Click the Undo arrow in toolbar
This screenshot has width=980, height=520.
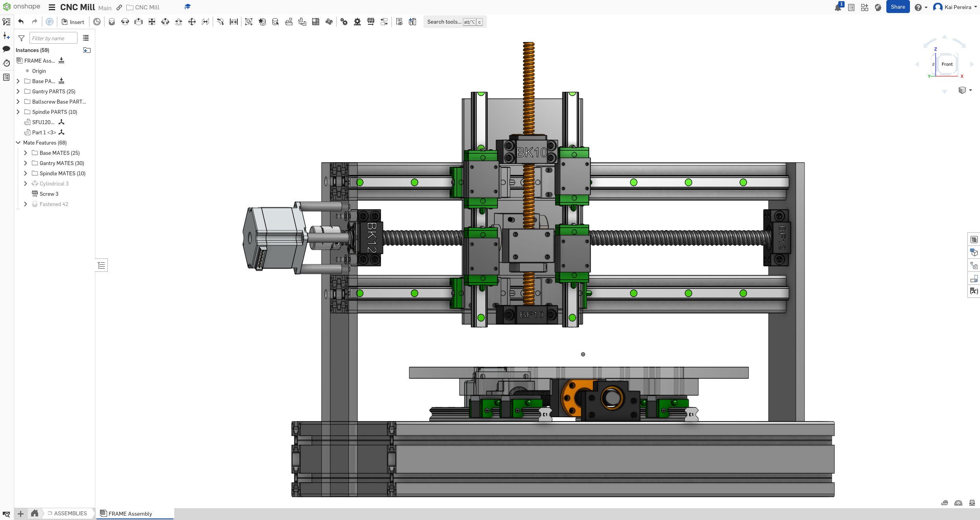pyautogui.click(x=21, y=22)
